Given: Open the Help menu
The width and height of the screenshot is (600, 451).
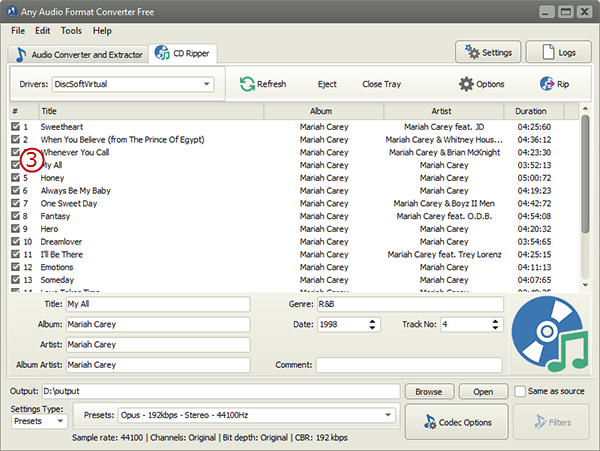Looking at the screenshot, I should pyautogui.click(x=102, y=31).
